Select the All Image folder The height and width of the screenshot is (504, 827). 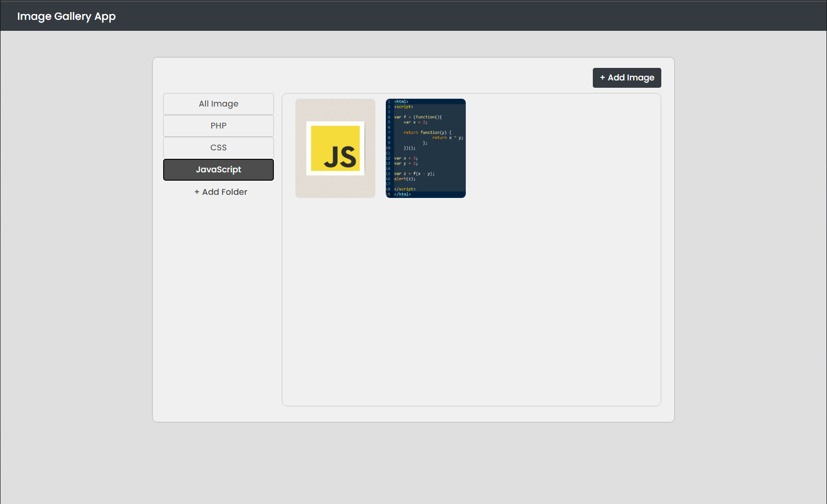(x=219, y=104)
